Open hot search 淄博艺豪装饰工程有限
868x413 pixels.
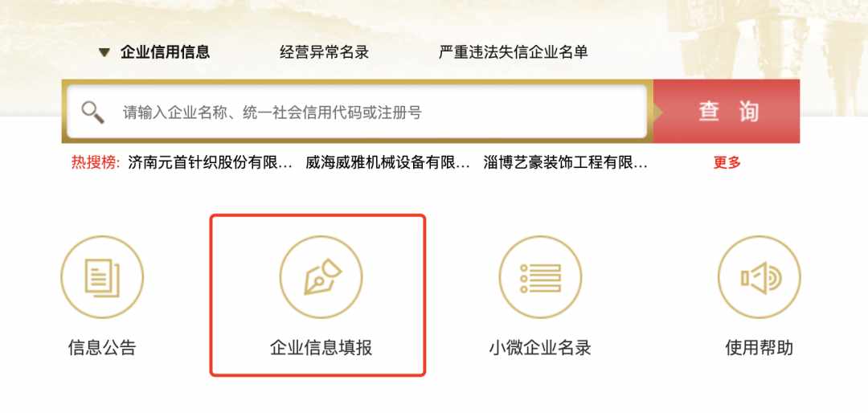[x=565, y=163]
